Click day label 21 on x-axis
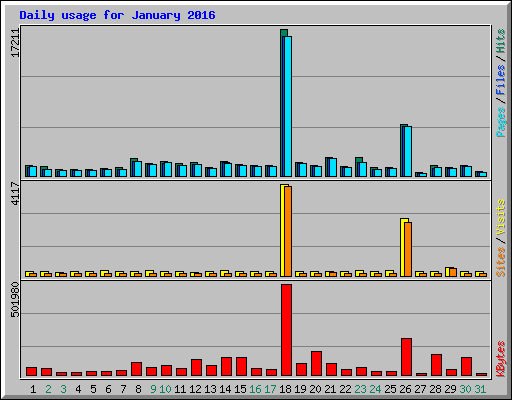This screenshot has width=512, height=400. tap(330, 389)
